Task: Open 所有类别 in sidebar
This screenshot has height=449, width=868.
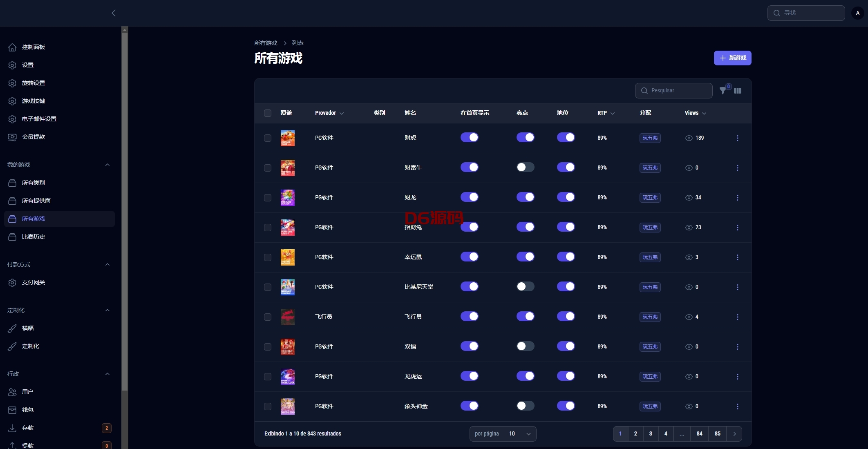Action: pos(59,183)
